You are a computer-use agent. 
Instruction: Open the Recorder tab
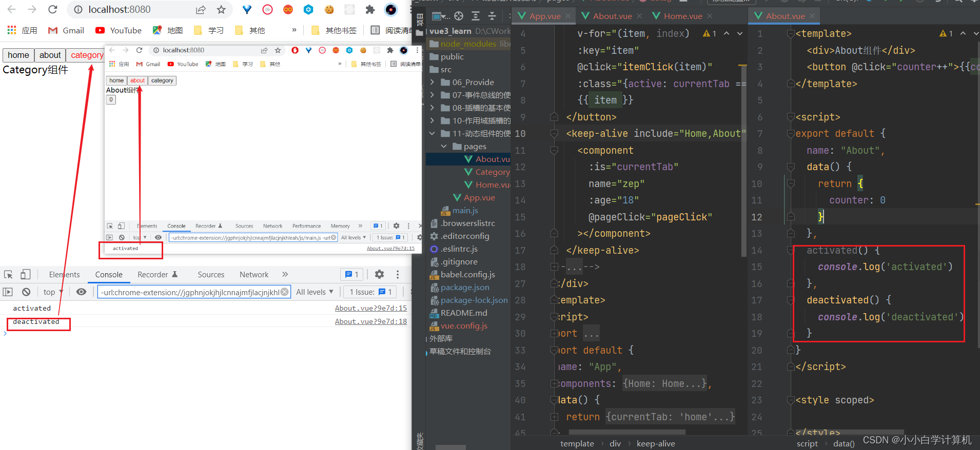[158, 275]
